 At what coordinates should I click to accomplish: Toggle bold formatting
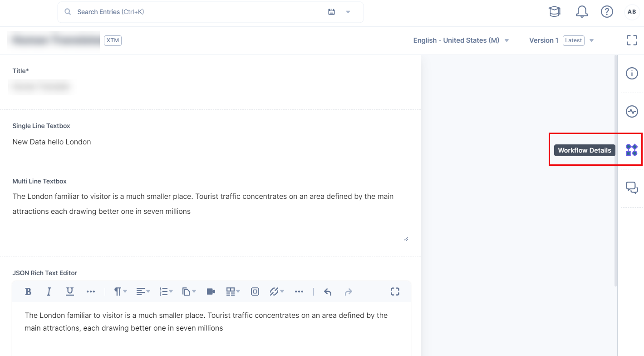[28, 292]
